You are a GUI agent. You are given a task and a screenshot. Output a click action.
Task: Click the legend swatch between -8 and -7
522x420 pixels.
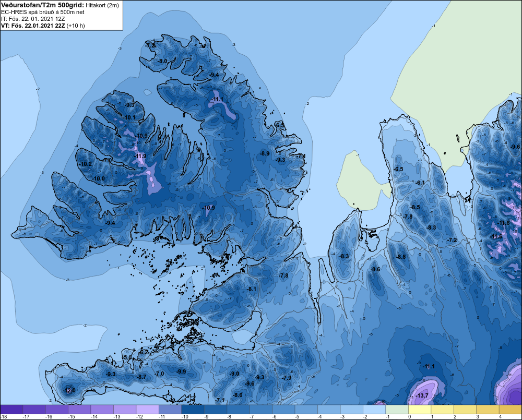pyautogui.click(x=238, y=410)
